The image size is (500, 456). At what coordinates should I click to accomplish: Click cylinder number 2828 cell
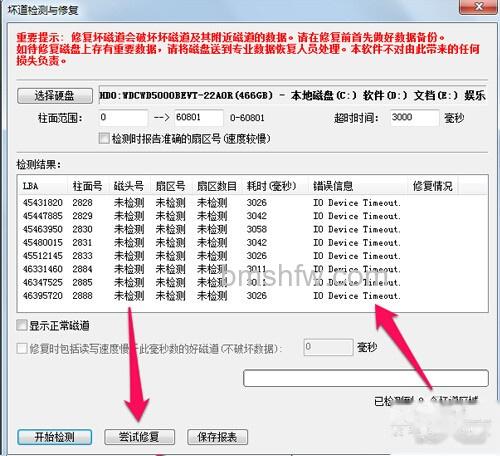point(82,203)
